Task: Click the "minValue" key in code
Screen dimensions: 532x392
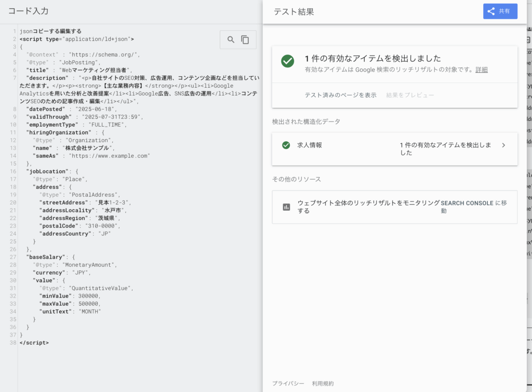Action: [x=56, y=296]
